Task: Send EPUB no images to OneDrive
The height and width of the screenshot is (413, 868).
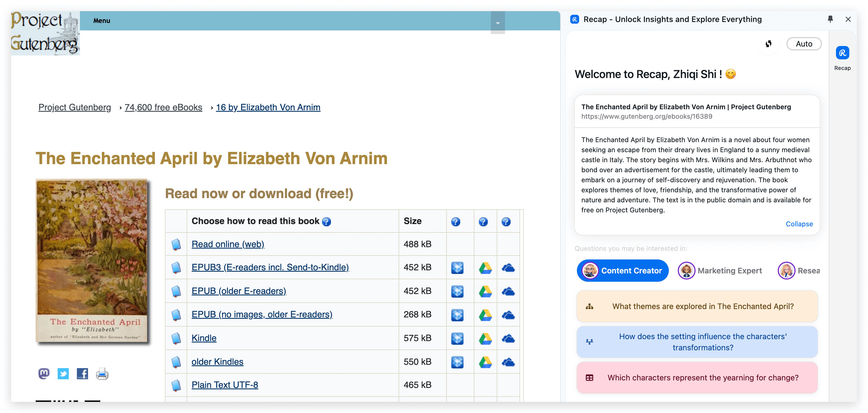Action: [x=508, y=315]
